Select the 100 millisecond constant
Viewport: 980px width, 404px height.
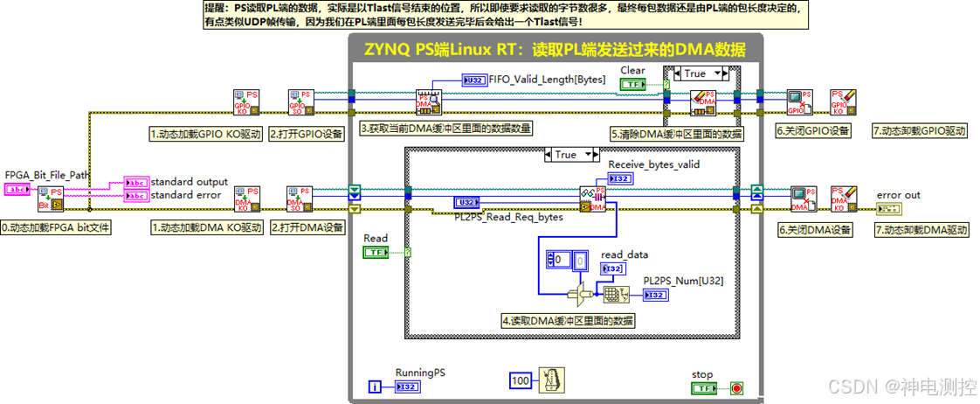(x=521, y=380)
